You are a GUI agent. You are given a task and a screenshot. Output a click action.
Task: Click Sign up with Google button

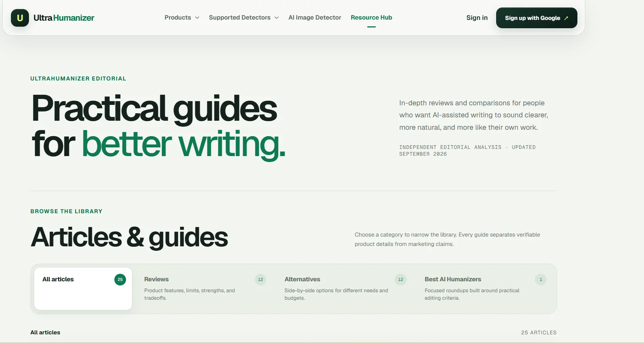pyautogui.click(x=537, y=18)
